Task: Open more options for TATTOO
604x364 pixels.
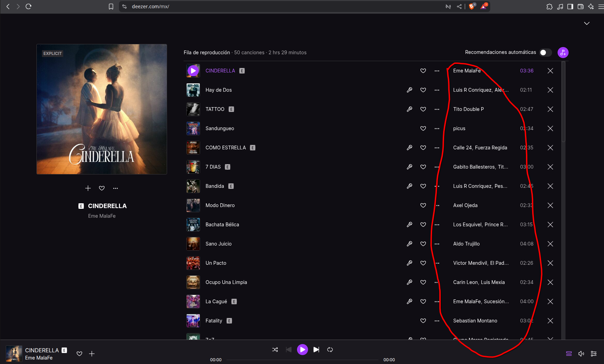Action: [437, 109]
